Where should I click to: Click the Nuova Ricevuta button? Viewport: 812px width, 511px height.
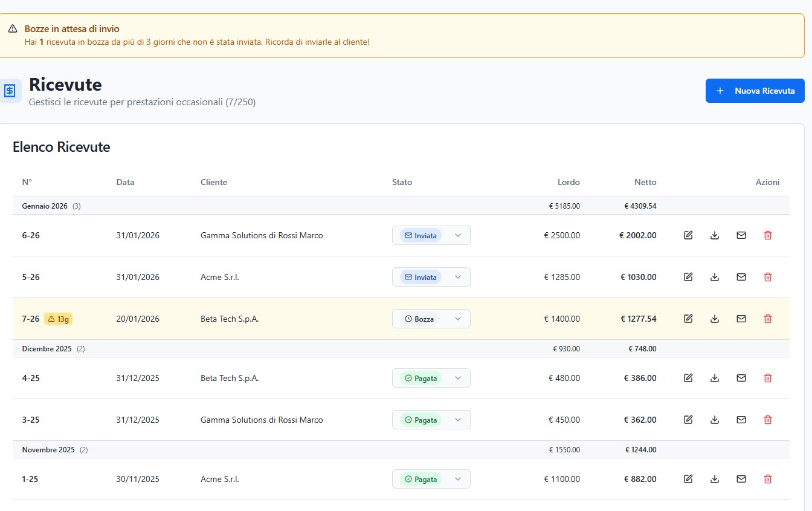coord(755,91)
